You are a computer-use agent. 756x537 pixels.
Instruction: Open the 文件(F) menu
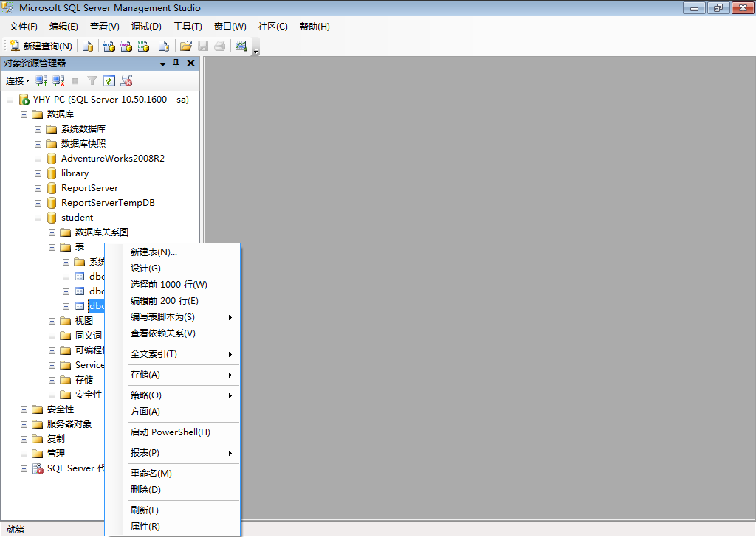point(23,27)
